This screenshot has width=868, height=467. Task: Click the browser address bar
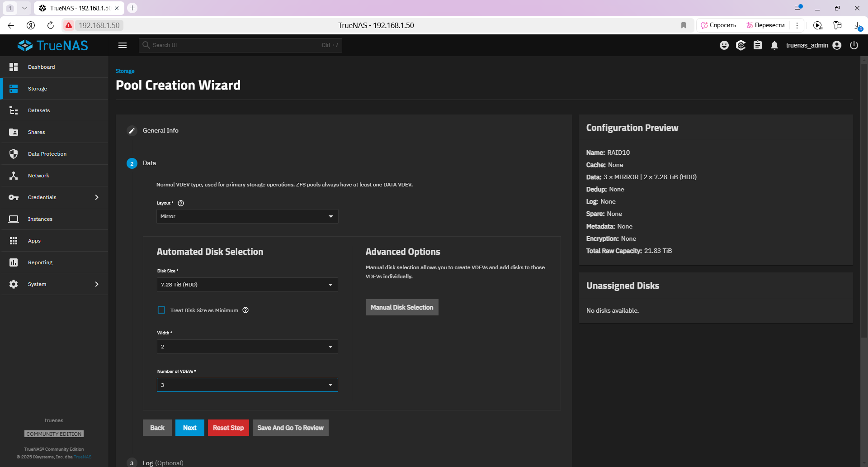coord(376,25)
